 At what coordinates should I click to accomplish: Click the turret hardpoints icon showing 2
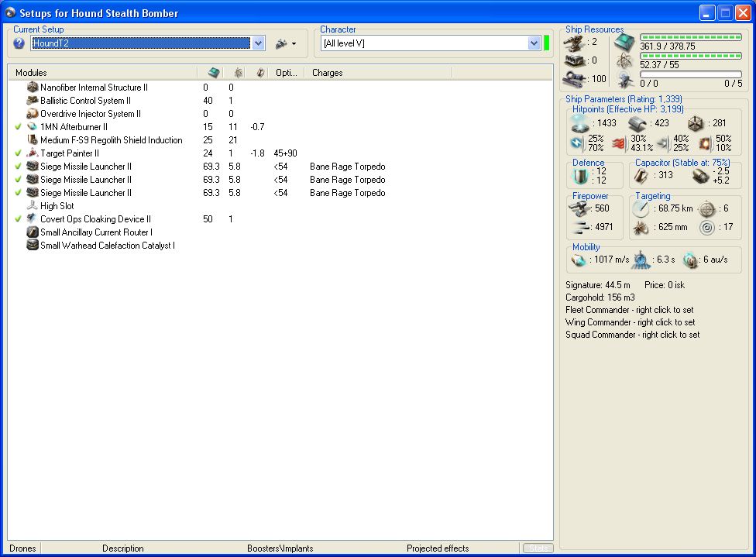coord(574,43)
